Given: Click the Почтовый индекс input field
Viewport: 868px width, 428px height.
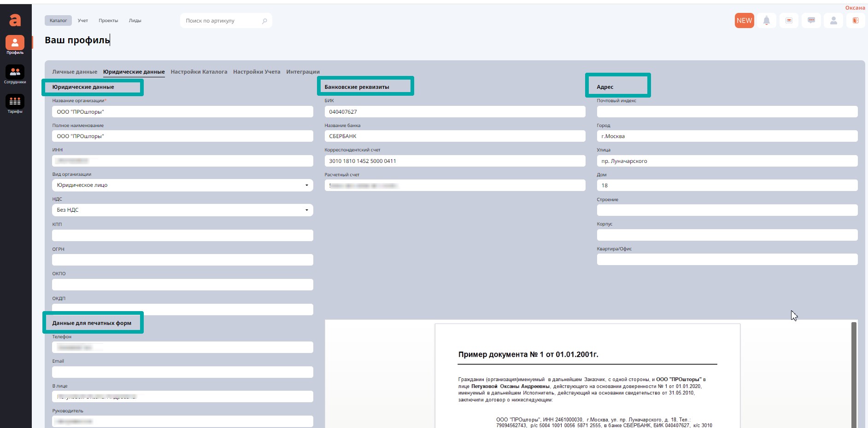Looking at the screenshot, I should (x=727, y=112).
